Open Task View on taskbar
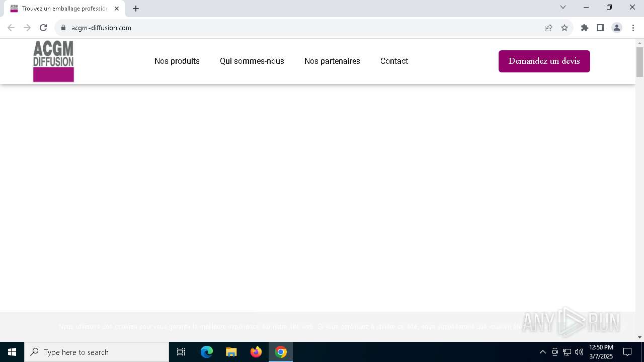The height and width of the screenshot is (362, 644). [x=181, y=352]
